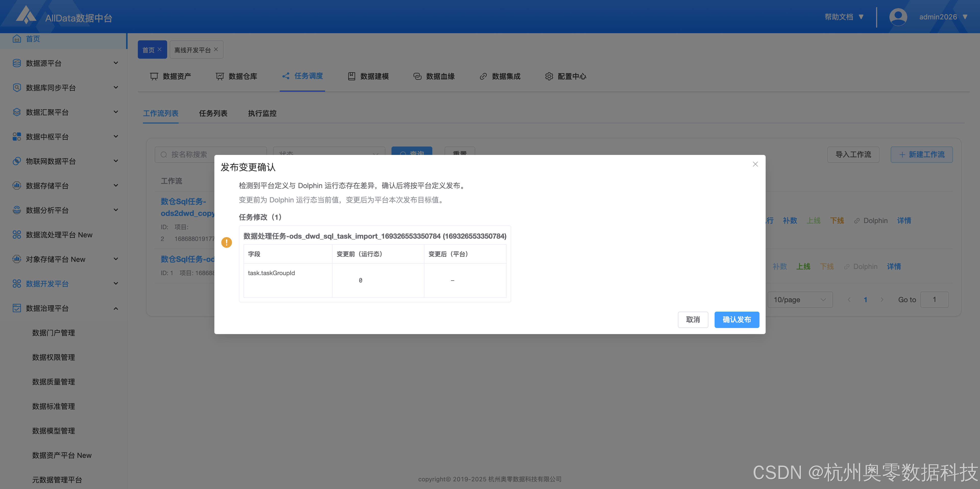Close the 首页 tab

(x=160, y=50)
